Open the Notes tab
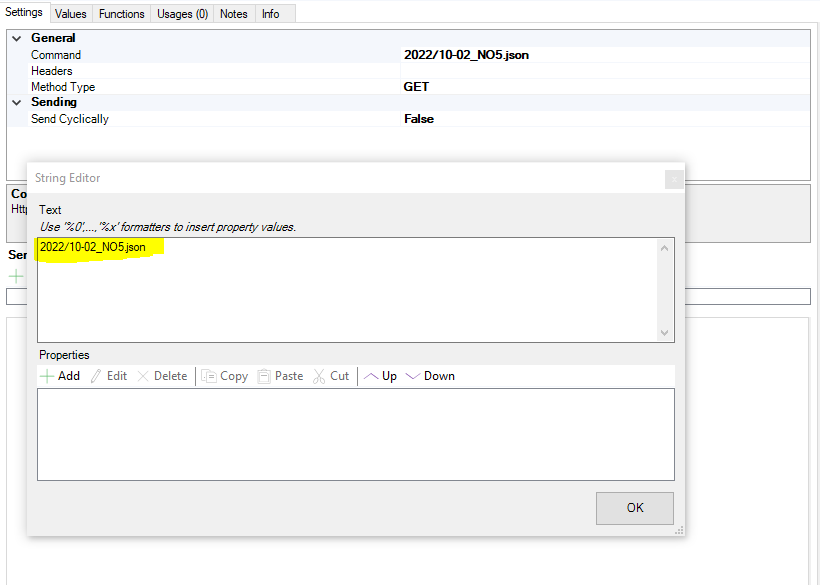This screenshot has height=585, width=822. 233,14
